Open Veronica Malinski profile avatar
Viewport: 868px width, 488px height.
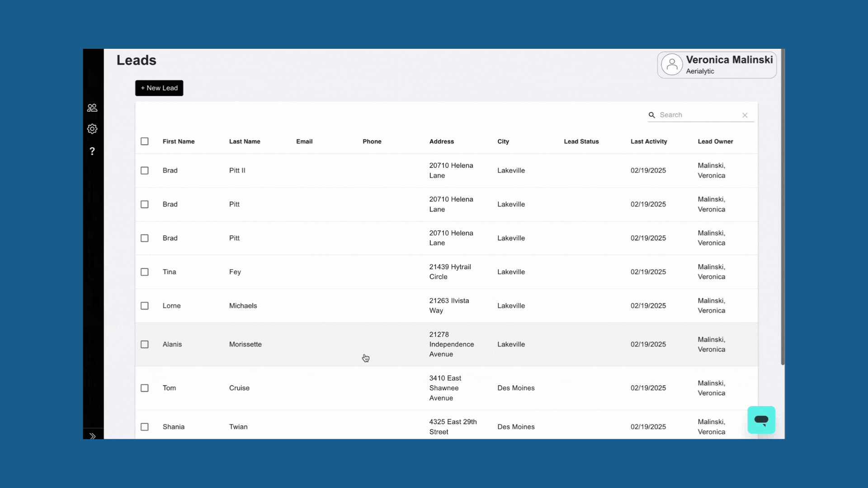click(x=672, y=65)
